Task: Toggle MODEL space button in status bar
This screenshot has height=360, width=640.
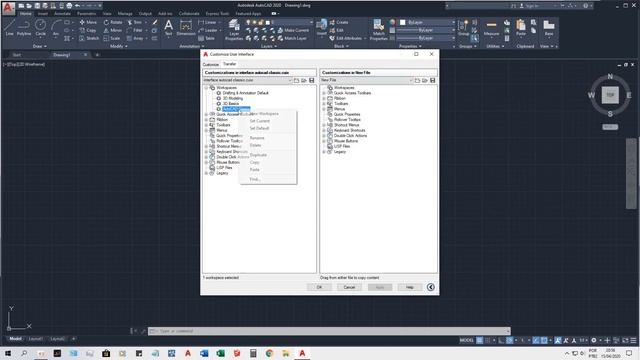Action: (x=467, y=340)
